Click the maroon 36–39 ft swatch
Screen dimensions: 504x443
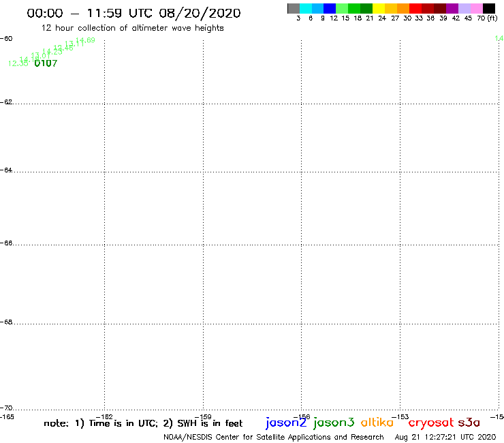440,8
